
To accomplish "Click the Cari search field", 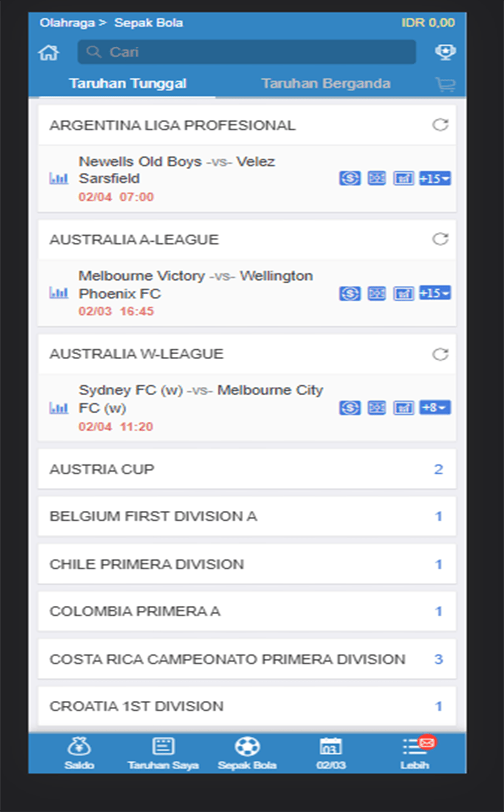I will point(247,52).
